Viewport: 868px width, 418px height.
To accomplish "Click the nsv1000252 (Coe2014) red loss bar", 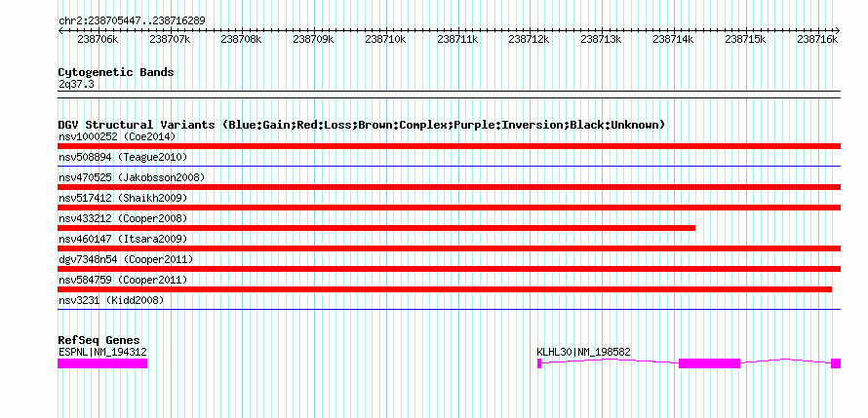I will 449,146.
